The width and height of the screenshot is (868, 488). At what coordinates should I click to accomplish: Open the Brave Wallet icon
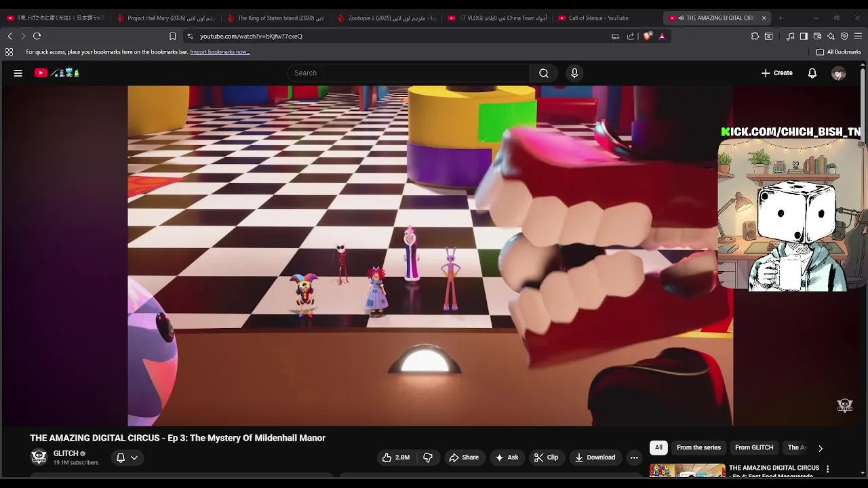pyautogui.click(x=817, y=37)
